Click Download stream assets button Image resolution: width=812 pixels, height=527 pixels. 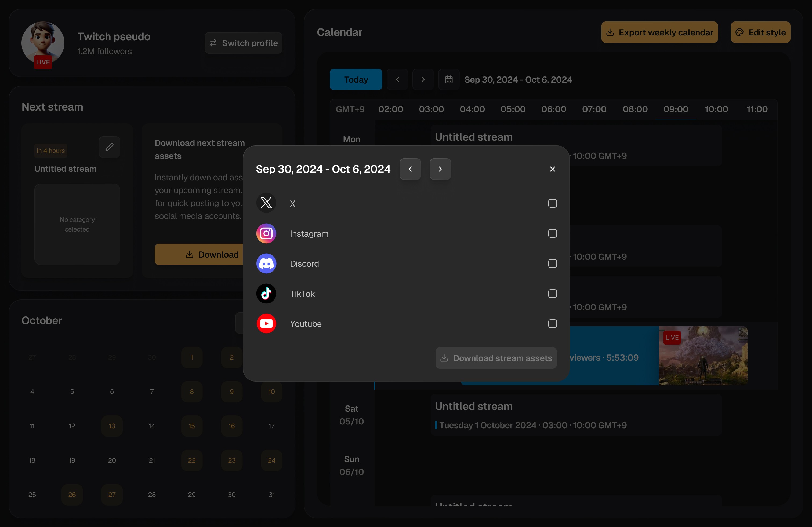point(496,358)
